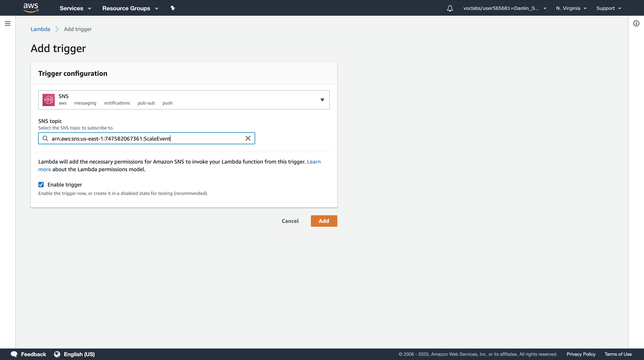The width and height of the screenshot is (644, 360).
Task: Open the notifications bell icon
Action: tap(450, 8)
